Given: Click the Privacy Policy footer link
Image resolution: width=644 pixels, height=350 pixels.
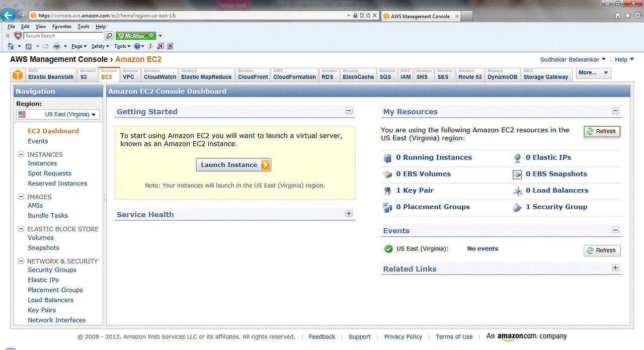Looking at the screenshot, I should coord(403,337).
